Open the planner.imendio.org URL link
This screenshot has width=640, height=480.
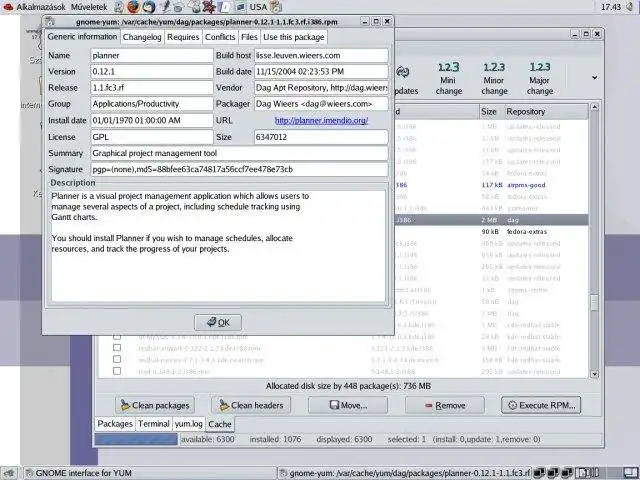(321, 120)
